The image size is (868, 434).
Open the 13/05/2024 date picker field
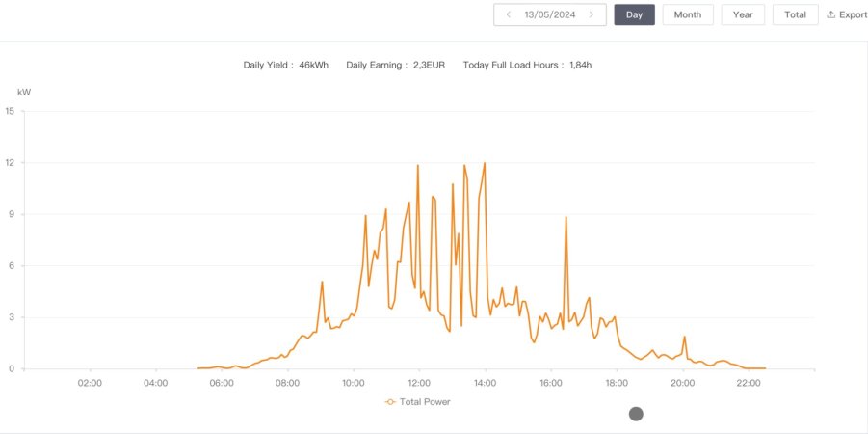coord(549,14)
